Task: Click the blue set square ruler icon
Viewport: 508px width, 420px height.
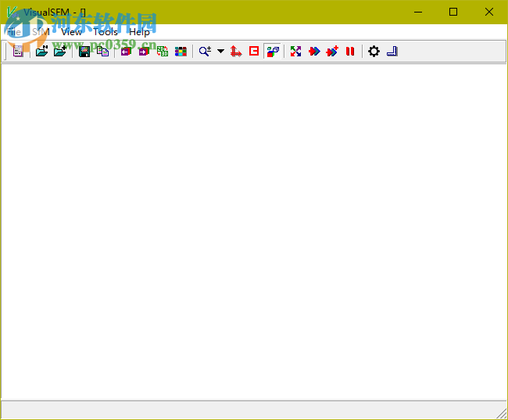Action: click(392, 52)
